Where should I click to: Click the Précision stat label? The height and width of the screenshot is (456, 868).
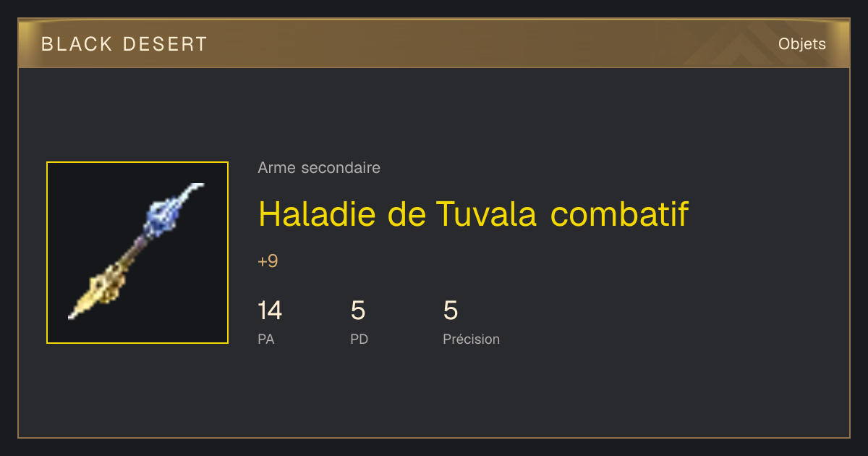point(471,339)
